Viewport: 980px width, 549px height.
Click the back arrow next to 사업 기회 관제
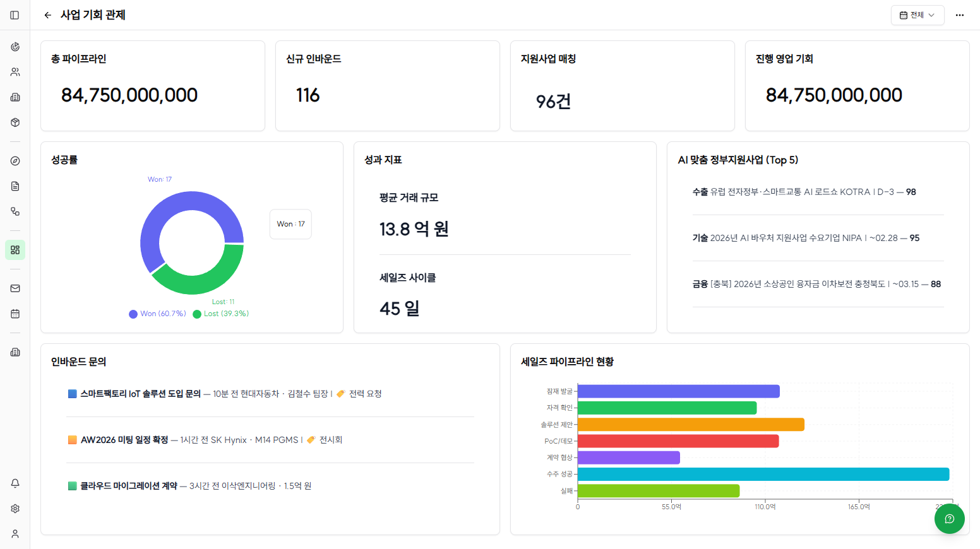coord(47,15)
